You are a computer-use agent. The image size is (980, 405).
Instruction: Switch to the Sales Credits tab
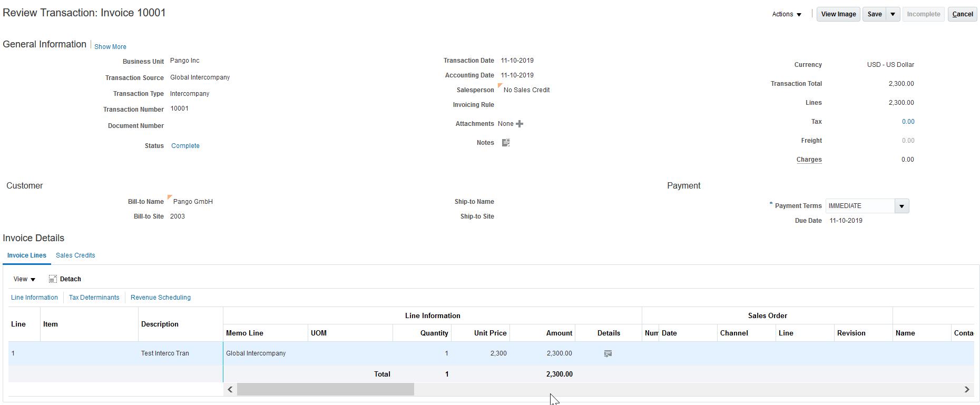click(75, 255)
